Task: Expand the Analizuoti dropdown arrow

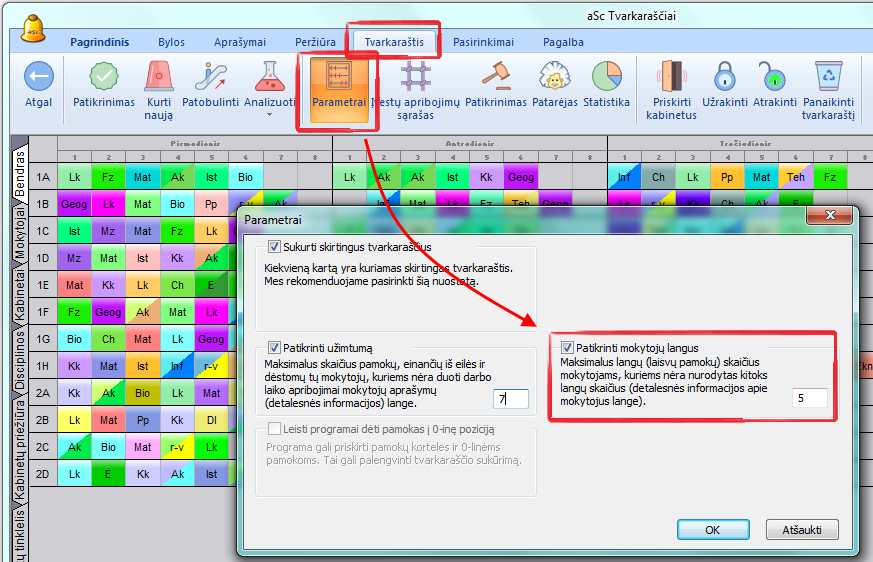Action: pos(268,114)
